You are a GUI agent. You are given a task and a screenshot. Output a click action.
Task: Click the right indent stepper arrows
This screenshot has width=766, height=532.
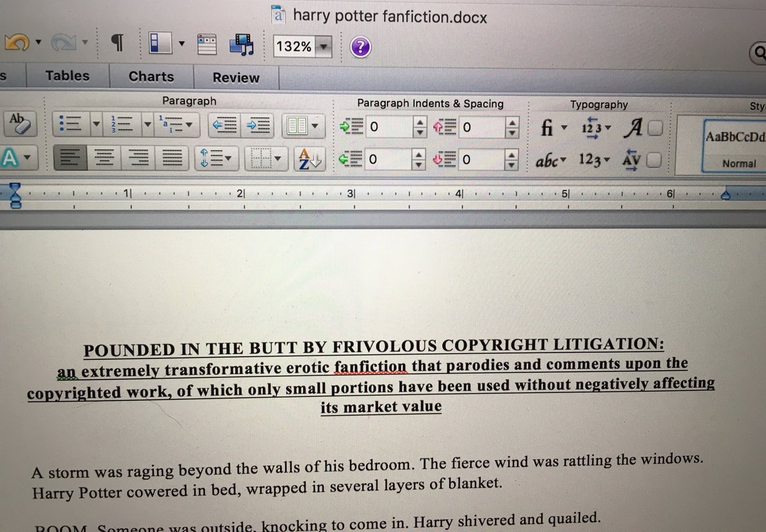pyautogui.click(x=420, y=161)
